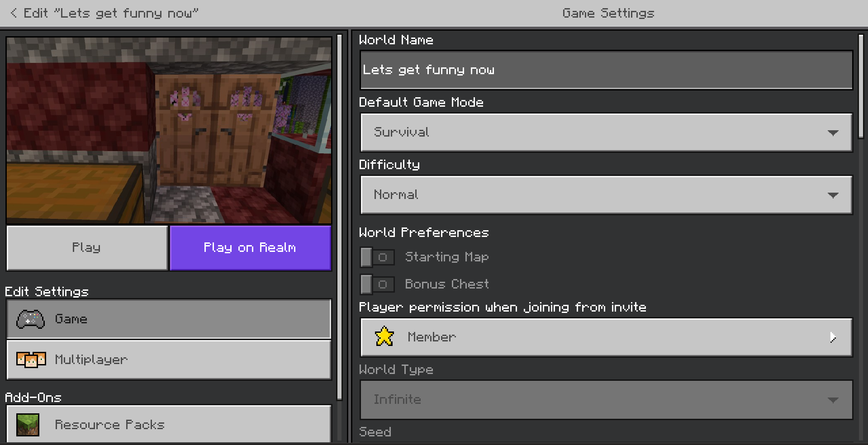The width and height of the screenshot is (868, 445).
Task: Click the back arrow beside Edit title
Action: [x=14, y=13]
